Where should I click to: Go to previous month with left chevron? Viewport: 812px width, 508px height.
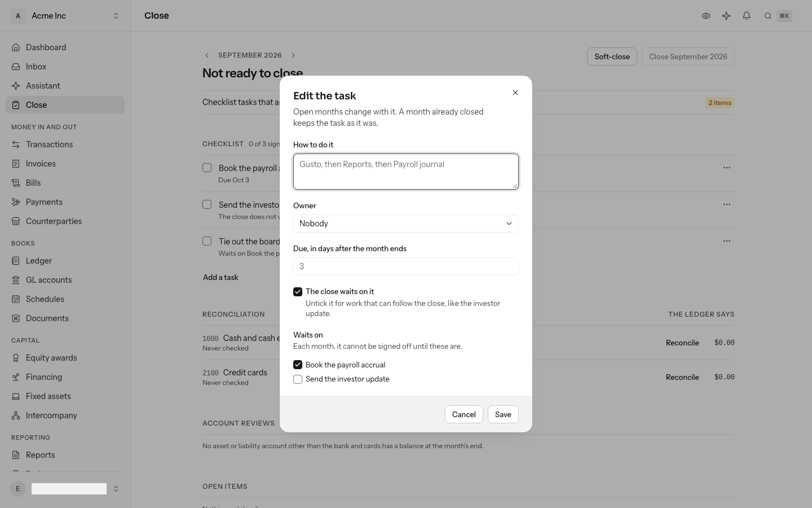point(207,55)
